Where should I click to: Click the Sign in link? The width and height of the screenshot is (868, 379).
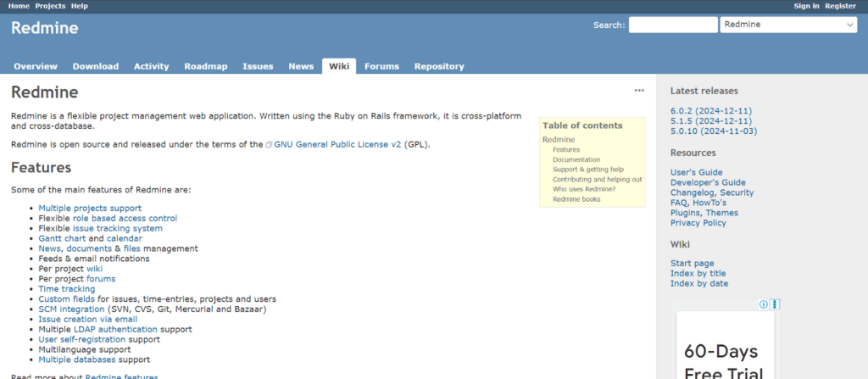(x=806, y=6)
